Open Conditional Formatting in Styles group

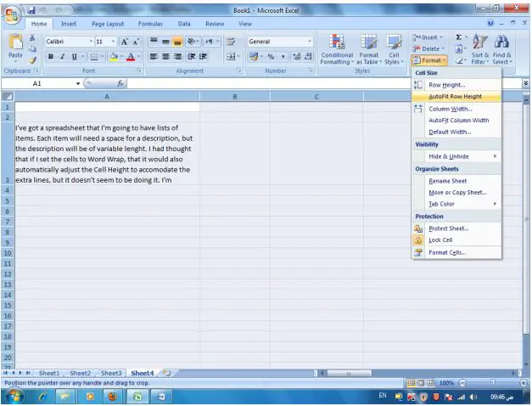click(337, 49)
